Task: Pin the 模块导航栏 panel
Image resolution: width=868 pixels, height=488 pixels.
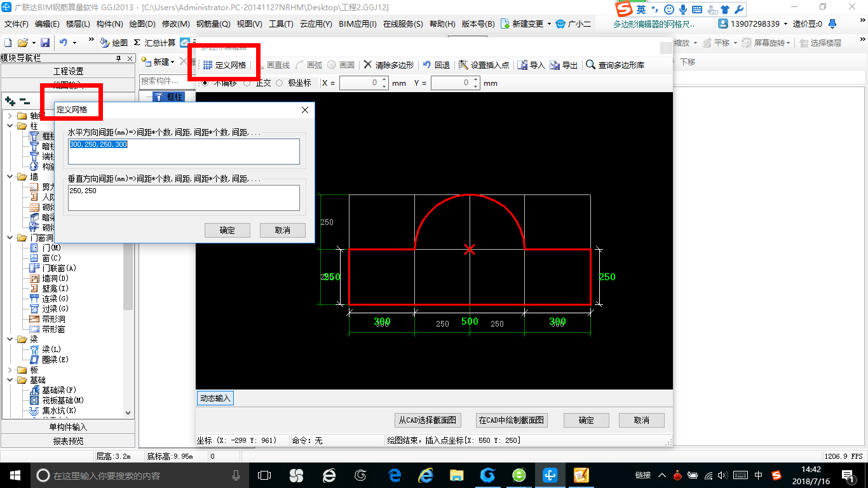Action: [x=118, y=58]
